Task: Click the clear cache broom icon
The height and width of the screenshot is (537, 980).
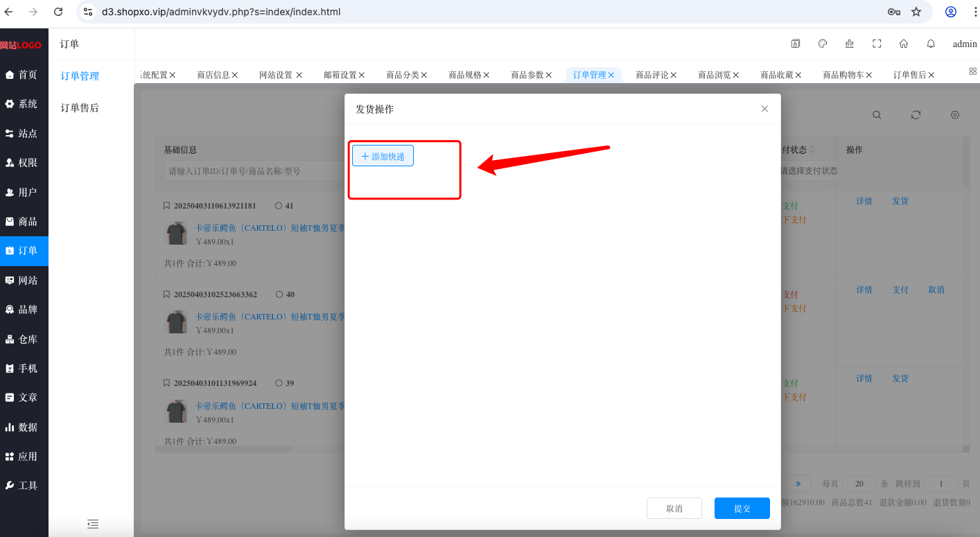Action: (850, 44)
